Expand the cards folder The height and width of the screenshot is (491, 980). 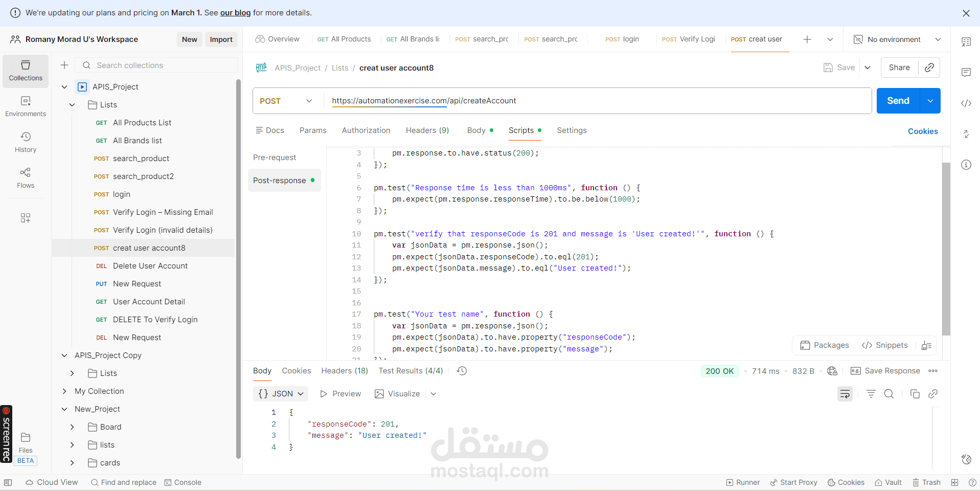coord(72,463)
